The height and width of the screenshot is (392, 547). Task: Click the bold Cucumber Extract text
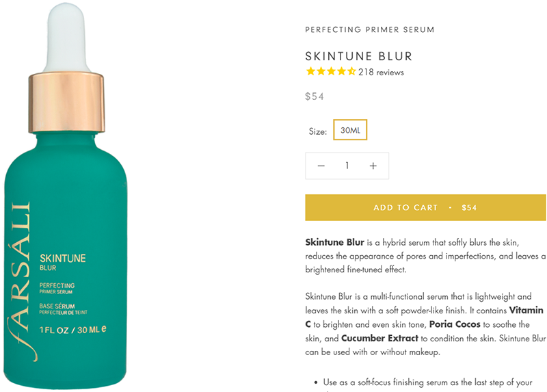pyautogui.click(x=379, y=338)
